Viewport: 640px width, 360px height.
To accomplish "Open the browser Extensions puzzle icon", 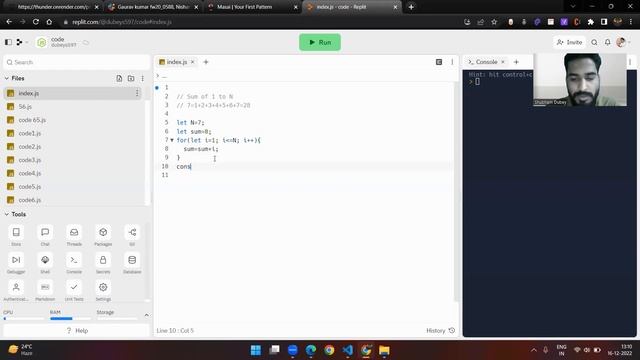I will 591,22.
